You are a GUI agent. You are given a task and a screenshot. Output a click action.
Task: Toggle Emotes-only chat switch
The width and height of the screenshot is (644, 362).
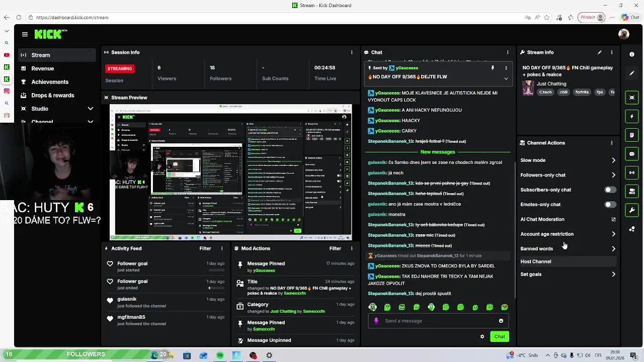610,205
